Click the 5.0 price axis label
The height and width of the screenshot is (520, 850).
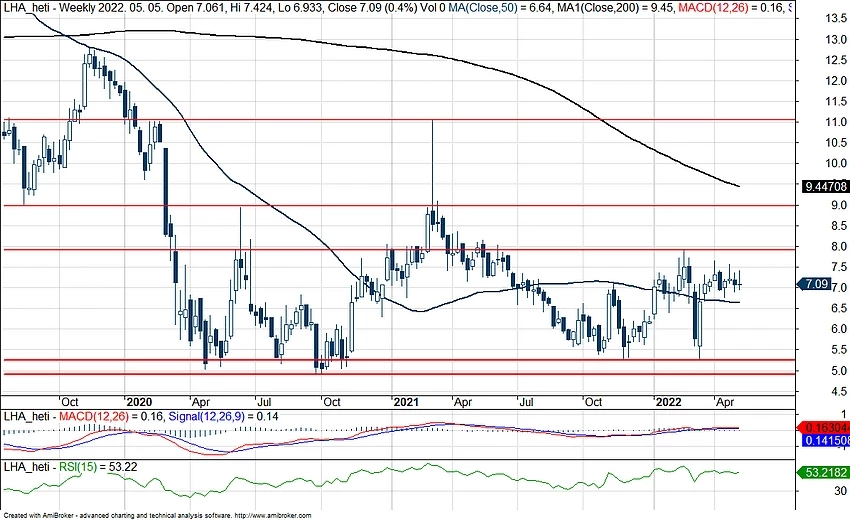point(839,370)
